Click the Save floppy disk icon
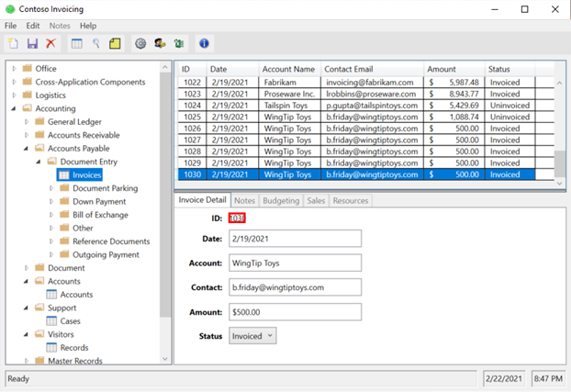Image resolution: width=571 pixels, height=392 pixels. click(x=32, y=43)
